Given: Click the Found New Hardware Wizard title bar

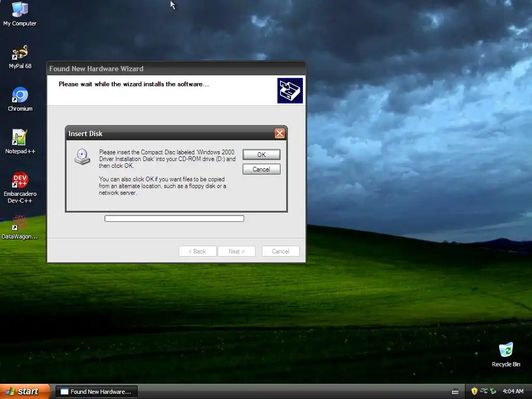Looking at the screenshot, I should [x=176, y=69].
